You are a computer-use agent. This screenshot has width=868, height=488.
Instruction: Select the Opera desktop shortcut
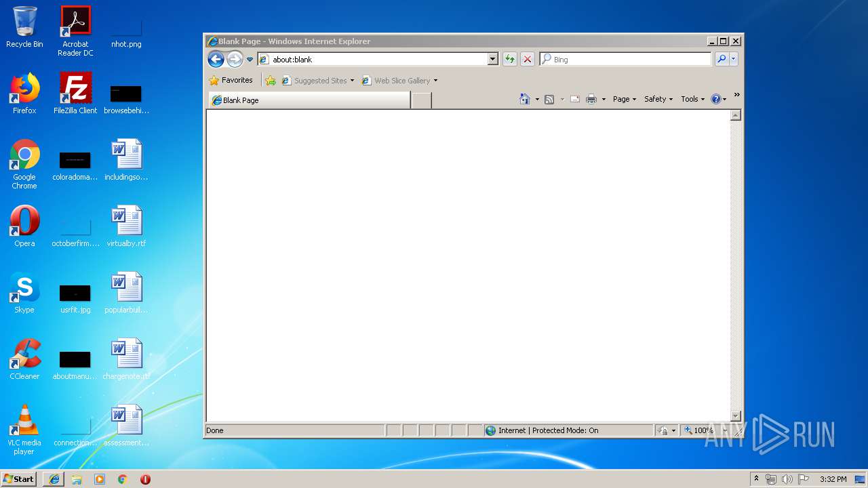24,226
